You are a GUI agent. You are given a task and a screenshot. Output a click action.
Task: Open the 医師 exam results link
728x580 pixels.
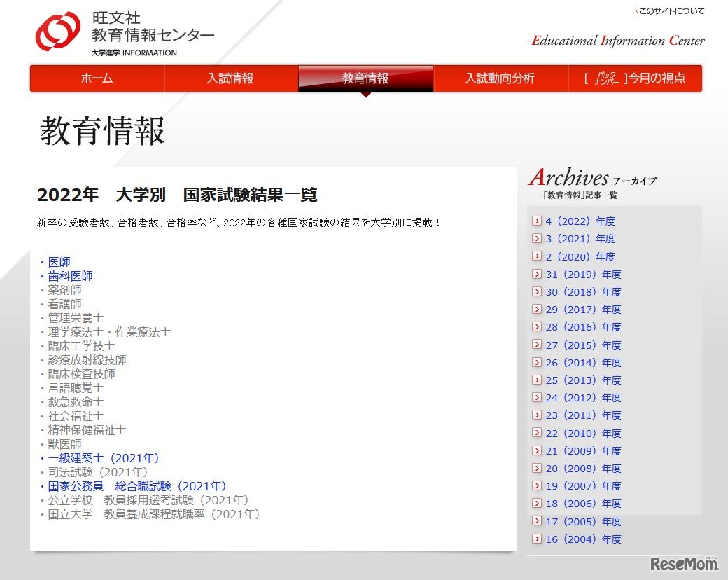point(58,261)
